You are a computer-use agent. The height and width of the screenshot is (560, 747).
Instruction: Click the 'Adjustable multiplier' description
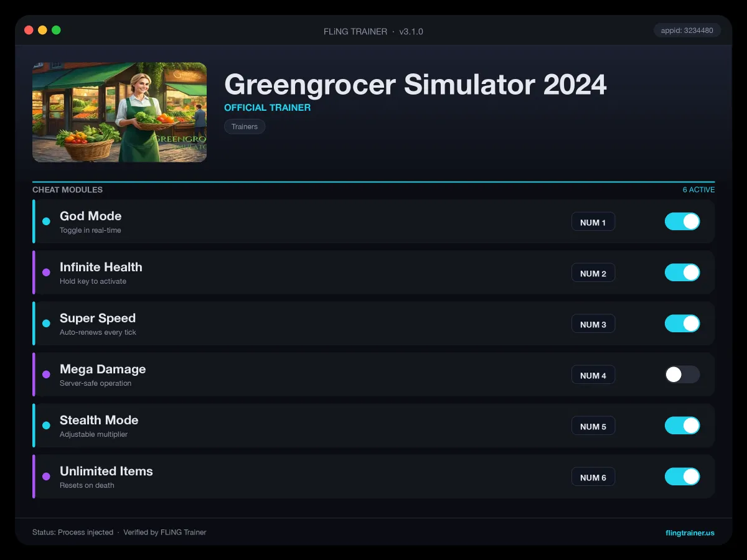pos(93,434)
